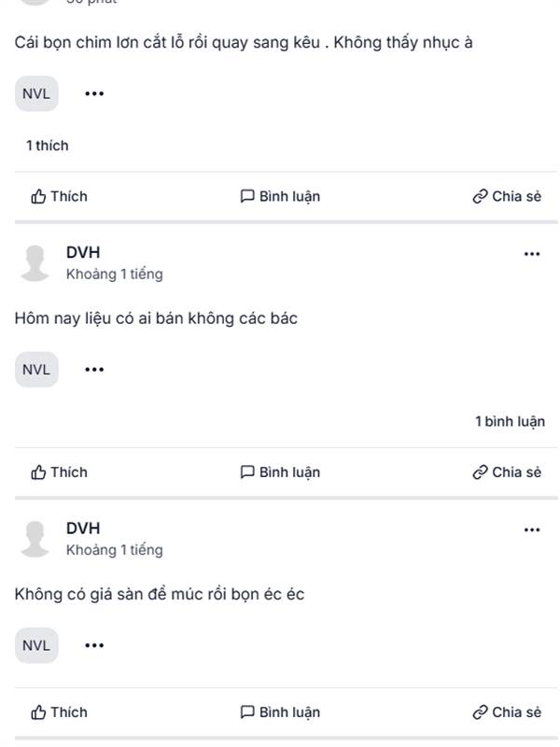This screenshot has width=560, height=747.
Task: Open more options menu for 'giá sàn' post
Action: pos(532,529)
